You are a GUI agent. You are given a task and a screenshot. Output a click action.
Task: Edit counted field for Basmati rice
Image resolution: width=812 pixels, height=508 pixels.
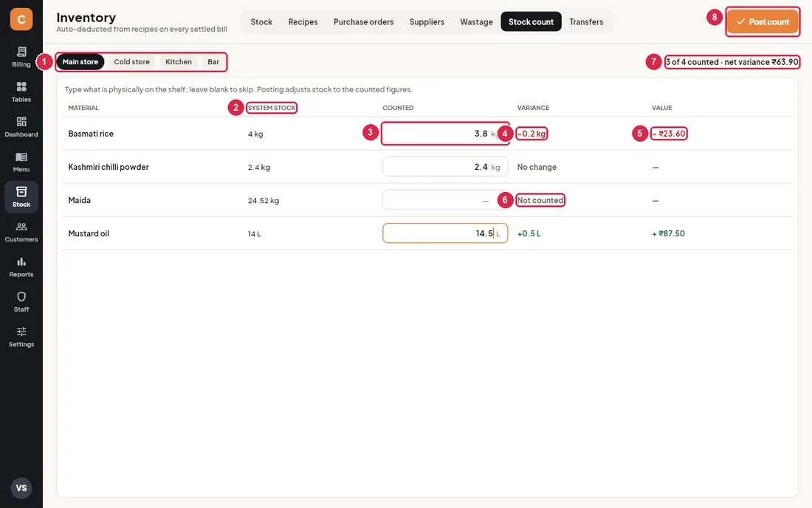coord(445,134)
